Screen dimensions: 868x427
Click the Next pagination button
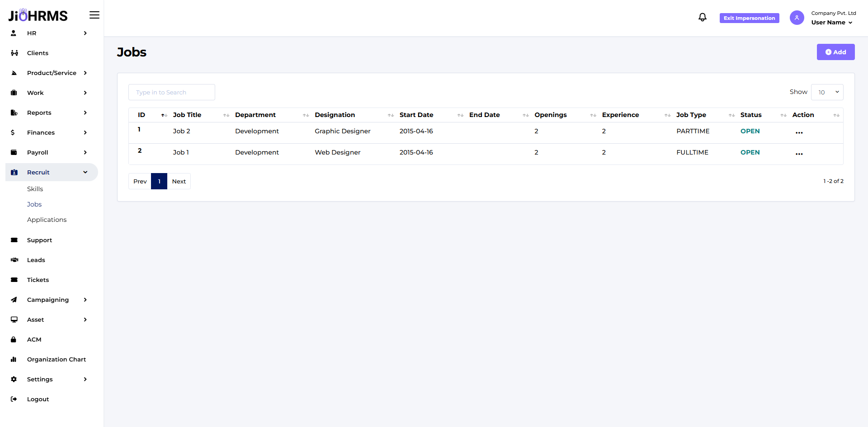(179, 181)
